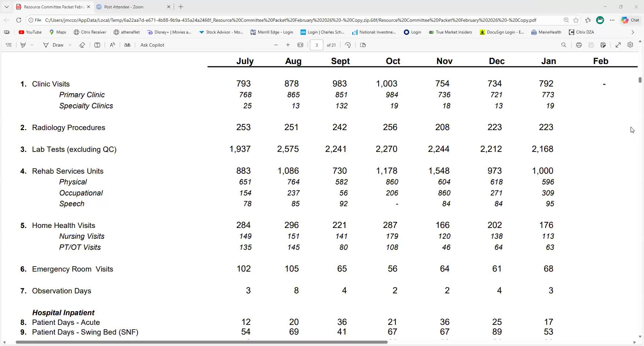This screenshot has height=346, width=644.
Task: Click the Ask Copilot button
Action: [x=152, y=45]
